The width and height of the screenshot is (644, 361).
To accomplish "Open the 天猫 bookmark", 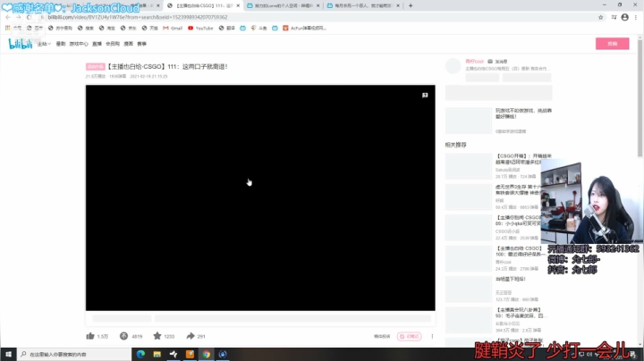I will [149, 28].
